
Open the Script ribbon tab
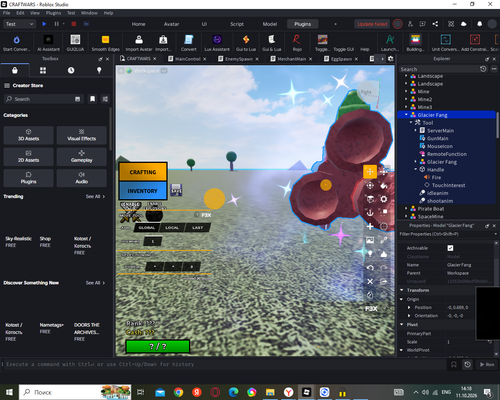coord(237,24)
